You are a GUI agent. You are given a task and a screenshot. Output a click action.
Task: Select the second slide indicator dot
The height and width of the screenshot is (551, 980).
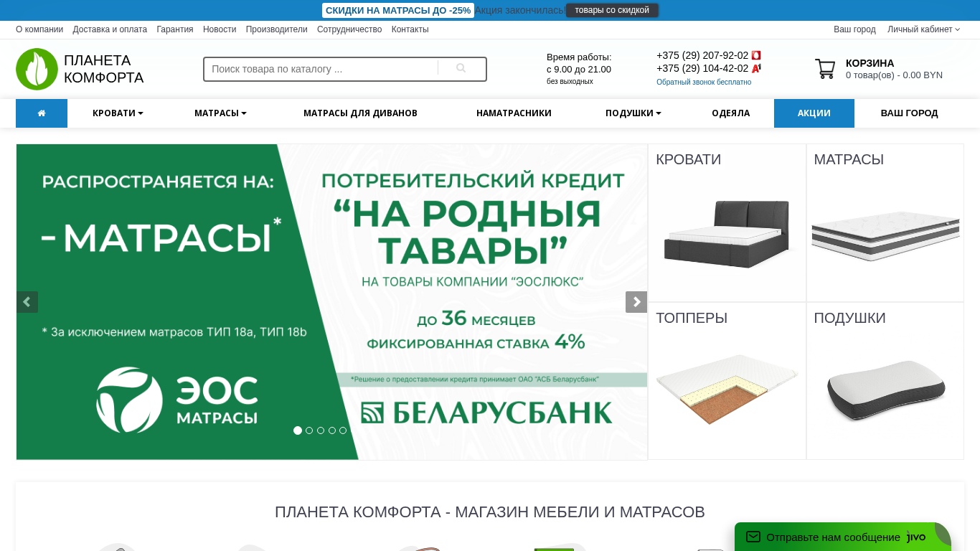tap(309, 430)
